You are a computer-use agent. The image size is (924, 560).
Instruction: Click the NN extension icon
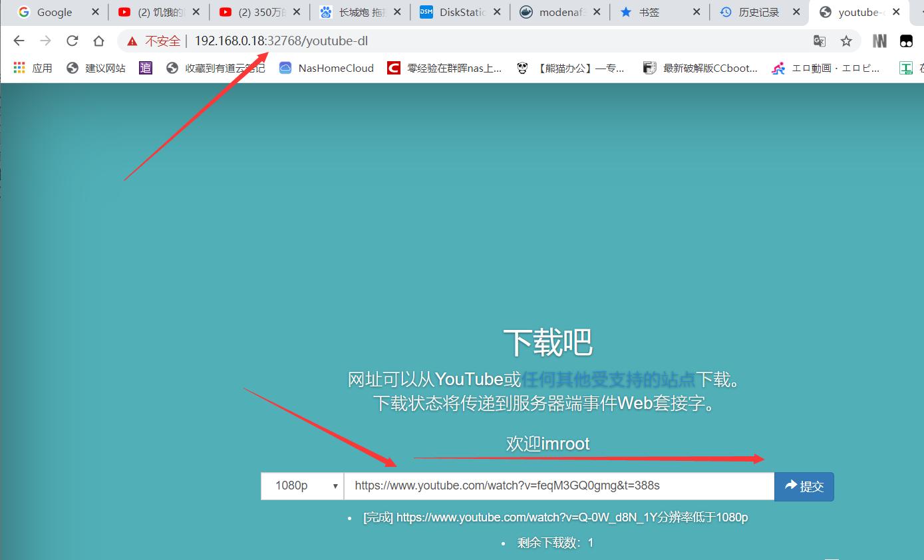(x=879, y=41)
